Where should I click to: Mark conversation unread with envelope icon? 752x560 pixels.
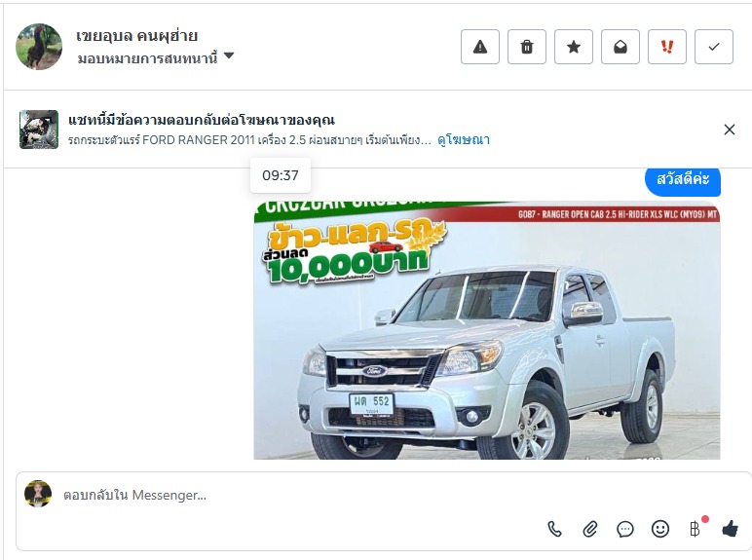[x=620, y=47]
